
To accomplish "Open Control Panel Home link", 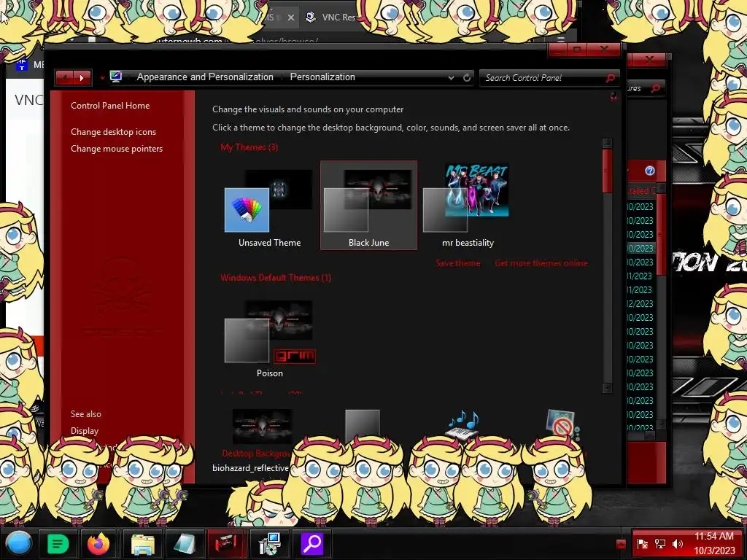I will (110, 106).
